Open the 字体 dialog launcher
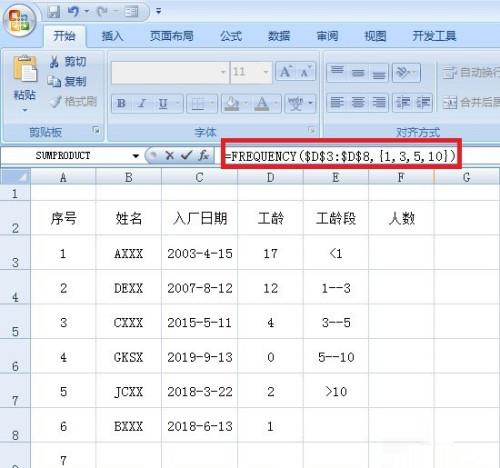This screenshot has height=468, width=500. pyautogui.click(x=312, y=130)
